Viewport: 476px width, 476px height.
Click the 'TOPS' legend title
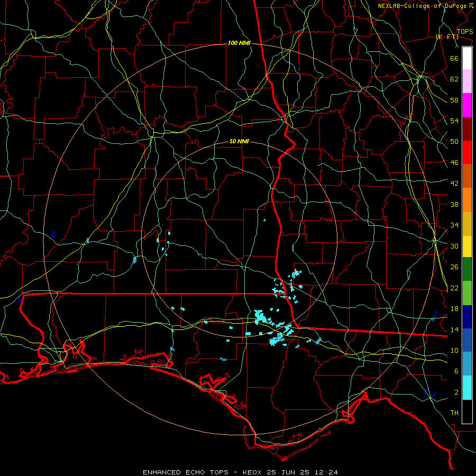(x=465, y=32)
